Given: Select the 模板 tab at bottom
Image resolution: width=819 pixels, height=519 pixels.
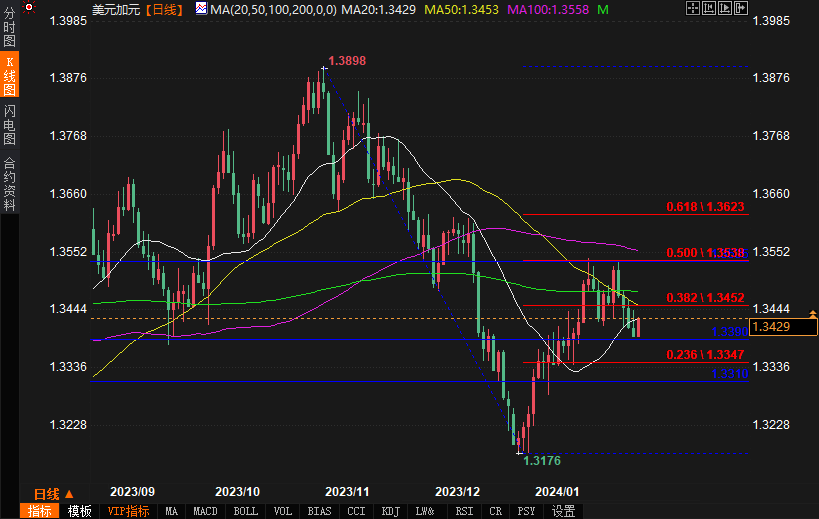Looking at the screenshot, I should (79, 511).
